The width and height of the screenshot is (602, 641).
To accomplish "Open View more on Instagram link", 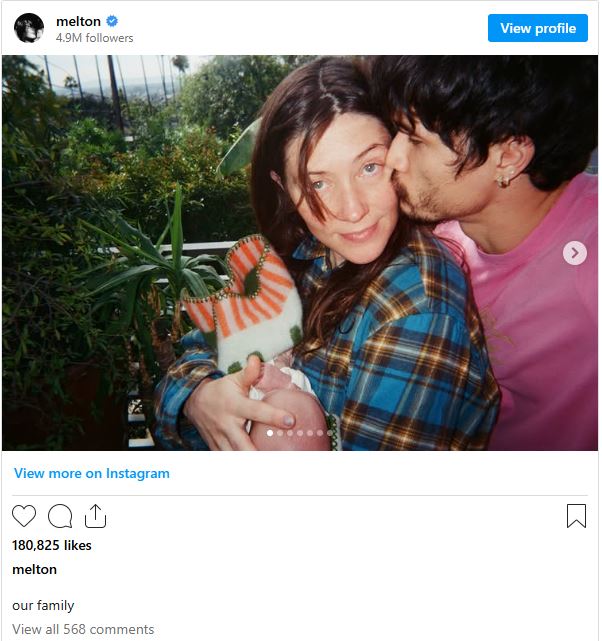I will tap(92, 473).
